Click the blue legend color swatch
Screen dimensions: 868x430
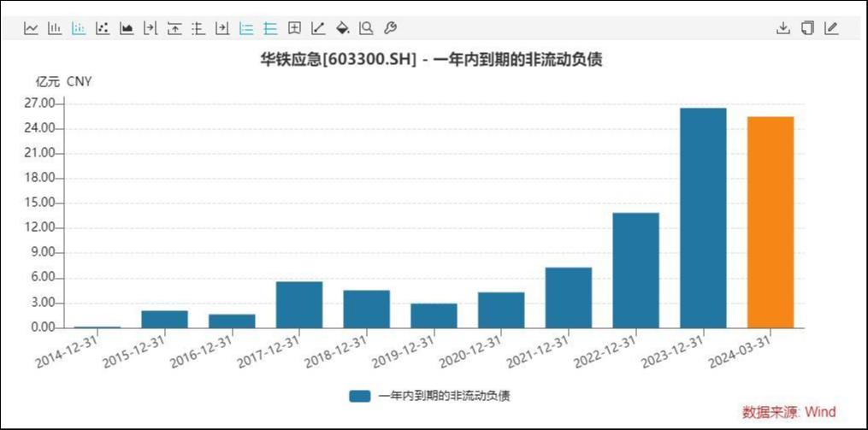(359, 396)
